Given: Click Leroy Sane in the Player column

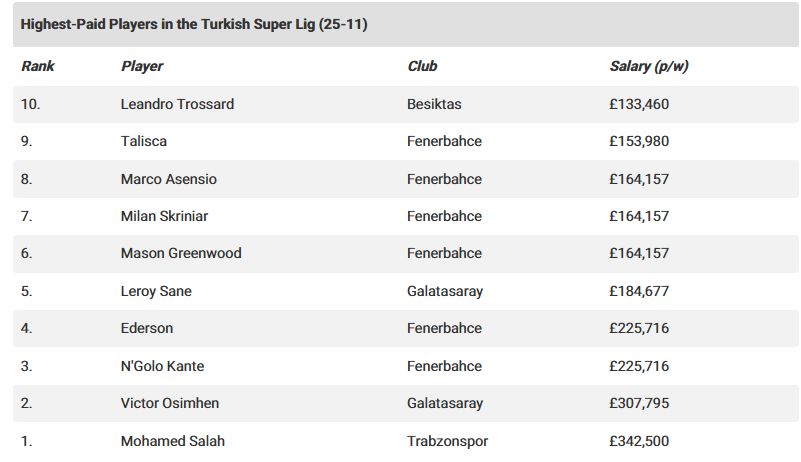Looking at the screenshot, I should 156,291.
